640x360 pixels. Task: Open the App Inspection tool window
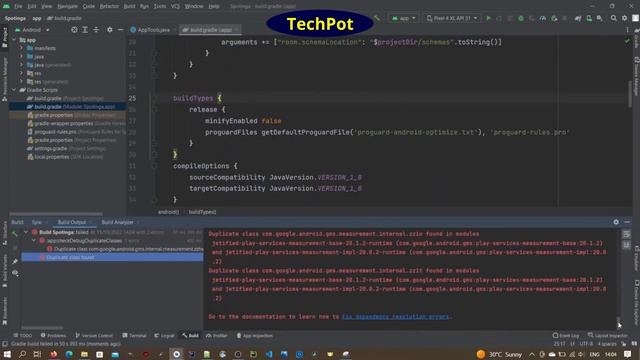[254, 336]
